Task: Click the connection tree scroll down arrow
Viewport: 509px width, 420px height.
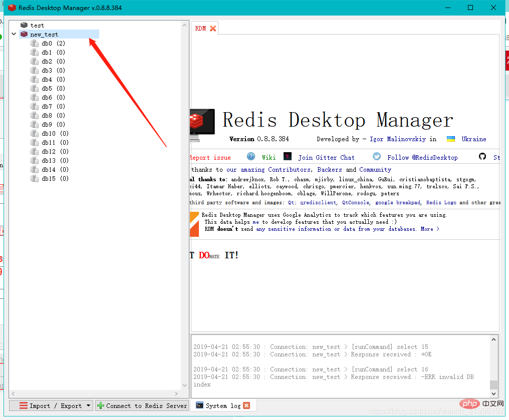Action: [x=185, y=385]
